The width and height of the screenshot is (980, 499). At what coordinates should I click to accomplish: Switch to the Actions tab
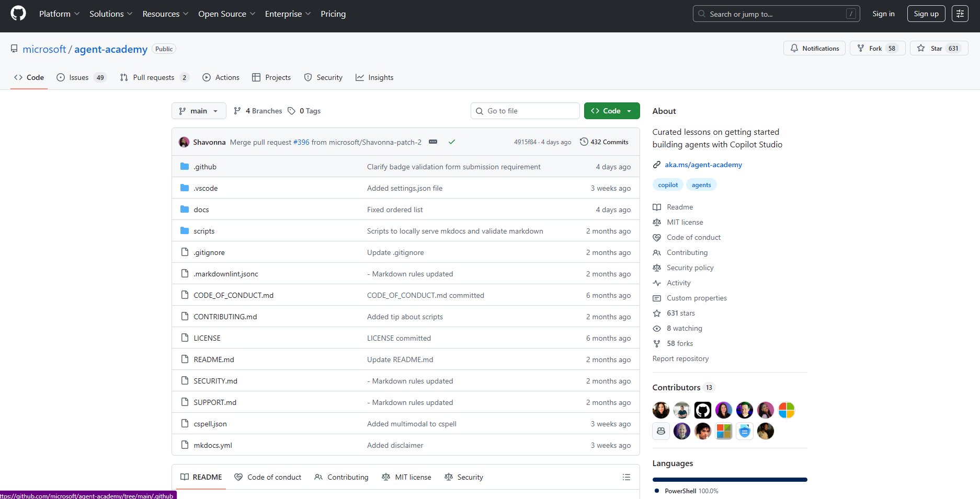[221, 77]
